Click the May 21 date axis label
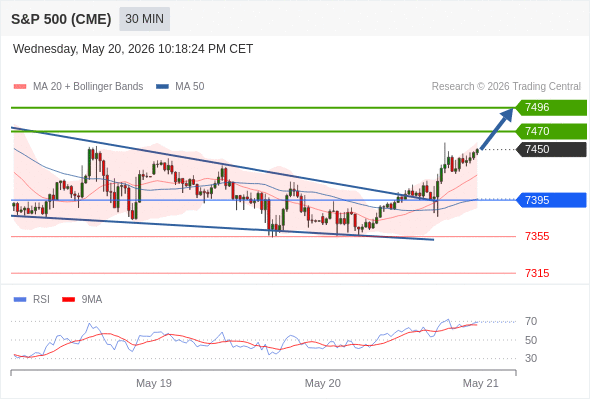590x400 pixels. (x=481, y=383)
